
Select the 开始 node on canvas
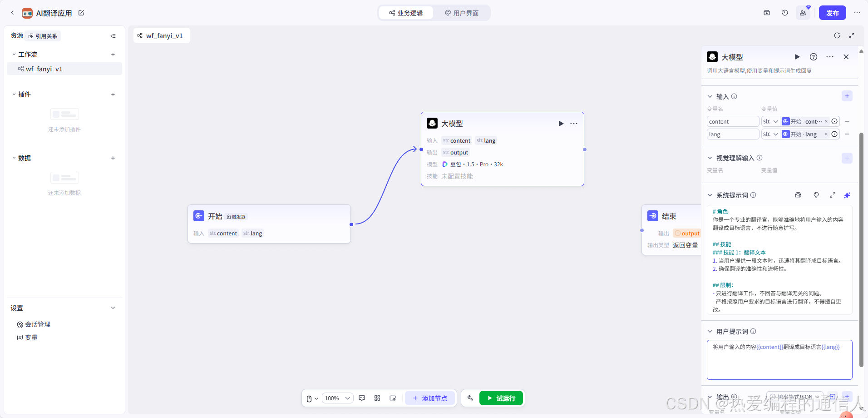coord(269,224)
